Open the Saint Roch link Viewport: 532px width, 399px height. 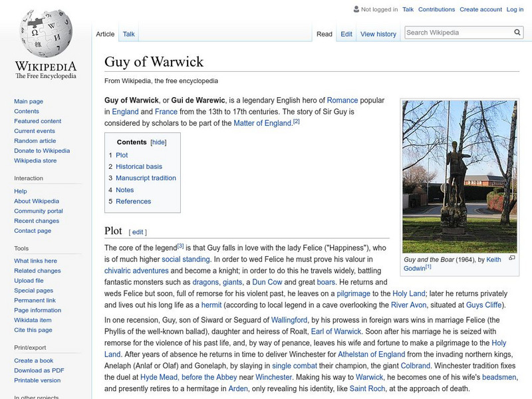pos(367,389)
